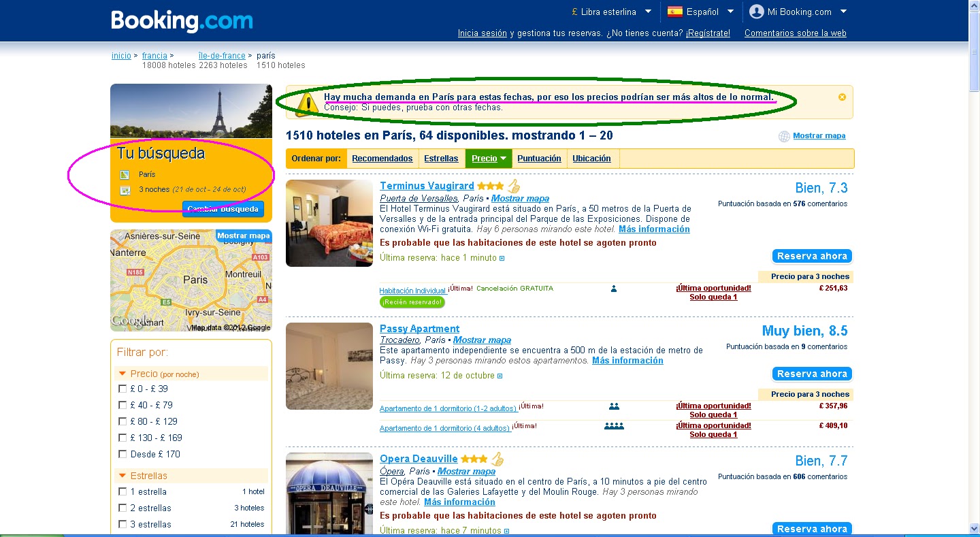980x537 pixels.
Task: Click the Booking.com logo
Action: [x=182, y=20]
